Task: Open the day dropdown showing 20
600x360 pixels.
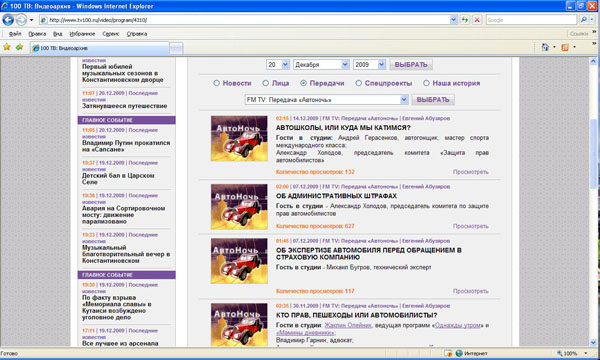Action: pyautogui.click(x=285, y=65)
